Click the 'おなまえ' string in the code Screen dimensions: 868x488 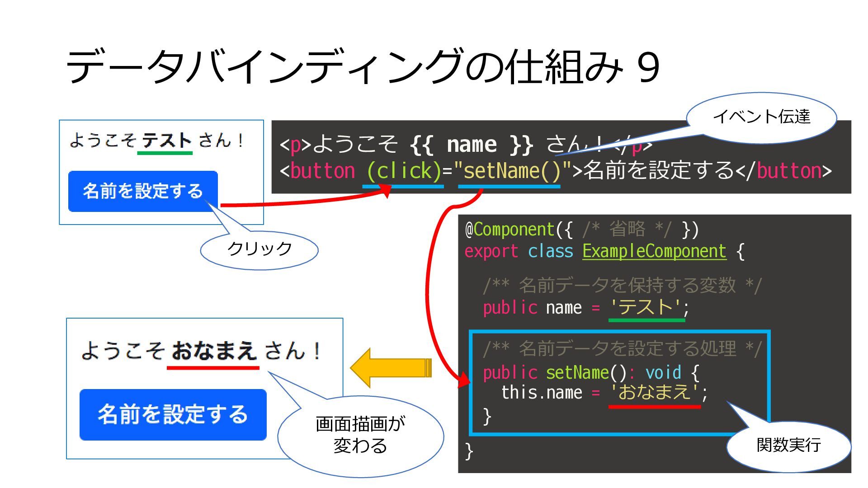point(654,392)
